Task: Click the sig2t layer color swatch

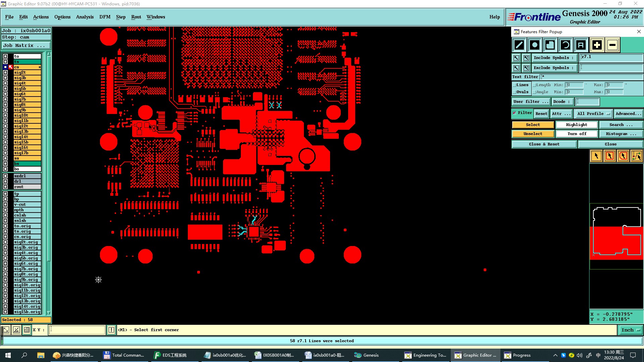Action: [27, 72]
